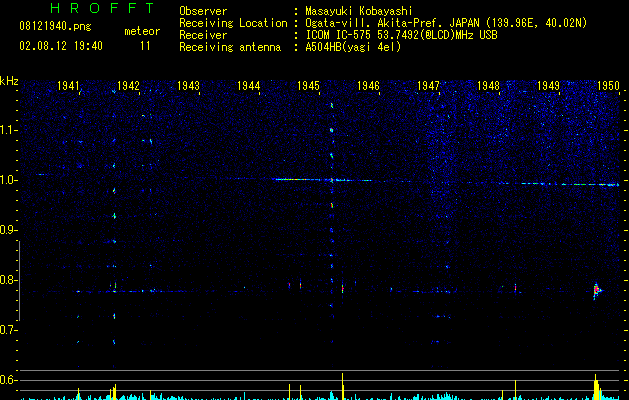This screenshot has height=400, width=629.
Task: Click the 'Receiving antenna' label
Action: coord(230,47)
